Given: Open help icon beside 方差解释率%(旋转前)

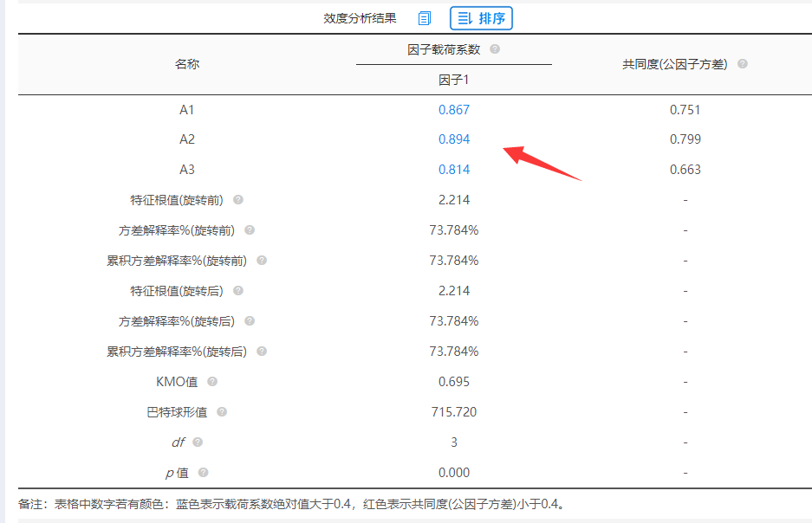Looking at the screenshot, I should pyautogui.click(x=250, y=230).
